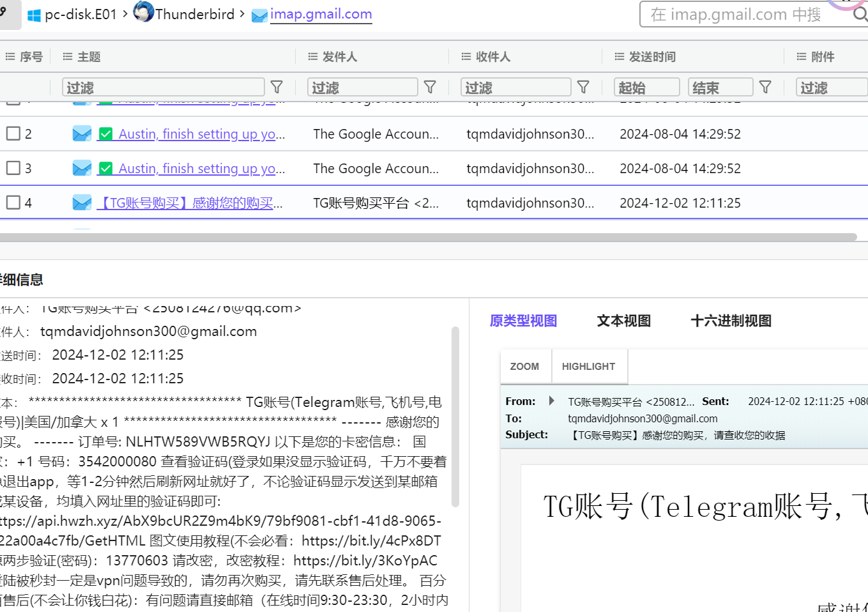Focus the 起始 start time field
The height and width of the screenshot is (612, 868).
[x=646, y=87]
